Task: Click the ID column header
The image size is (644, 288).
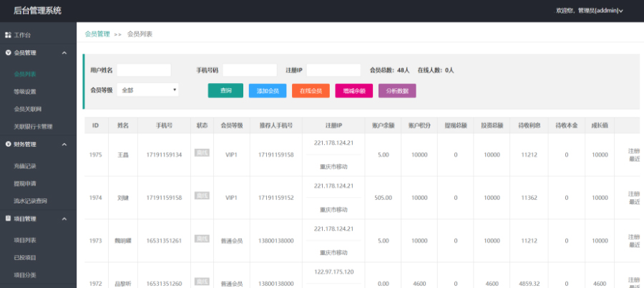Action: click(95, 125)
